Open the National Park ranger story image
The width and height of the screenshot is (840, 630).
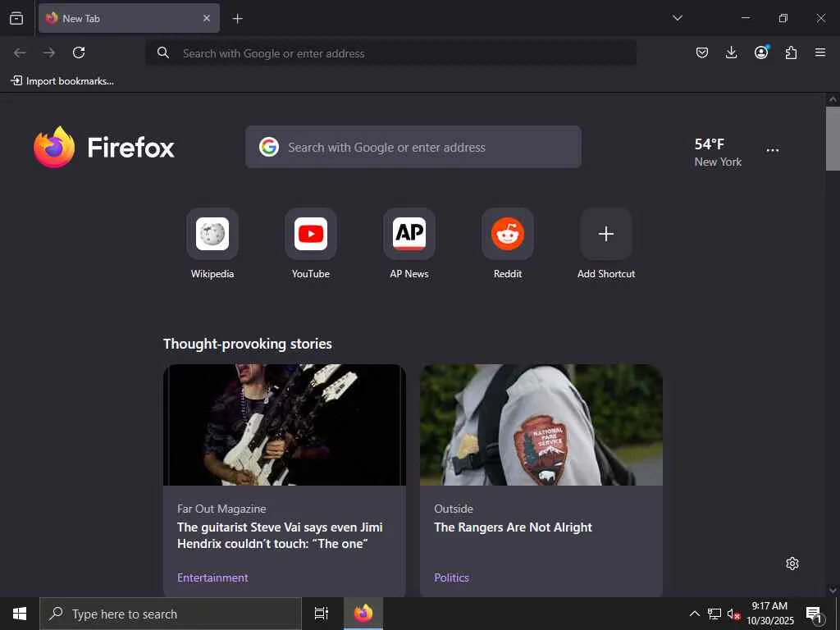[541, 425]
